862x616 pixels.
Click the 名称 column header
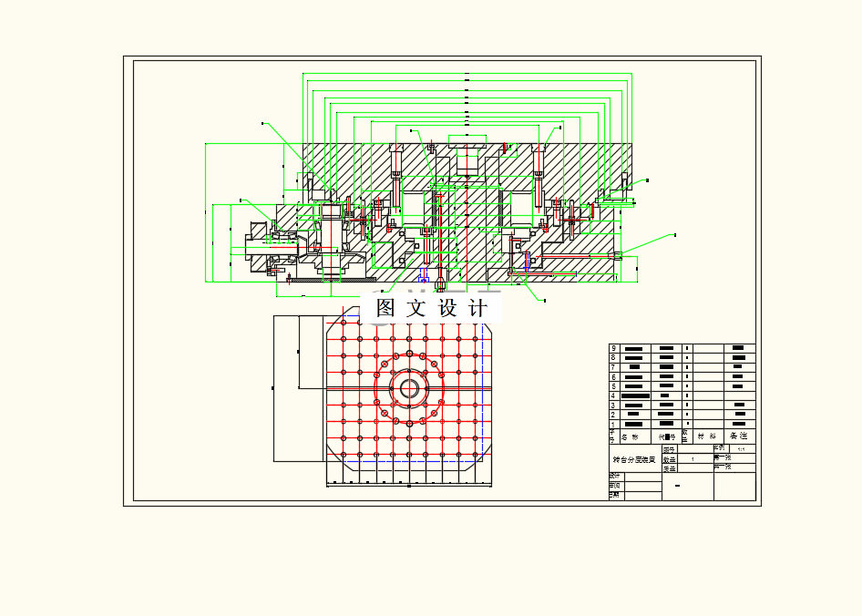coord(630,436)
